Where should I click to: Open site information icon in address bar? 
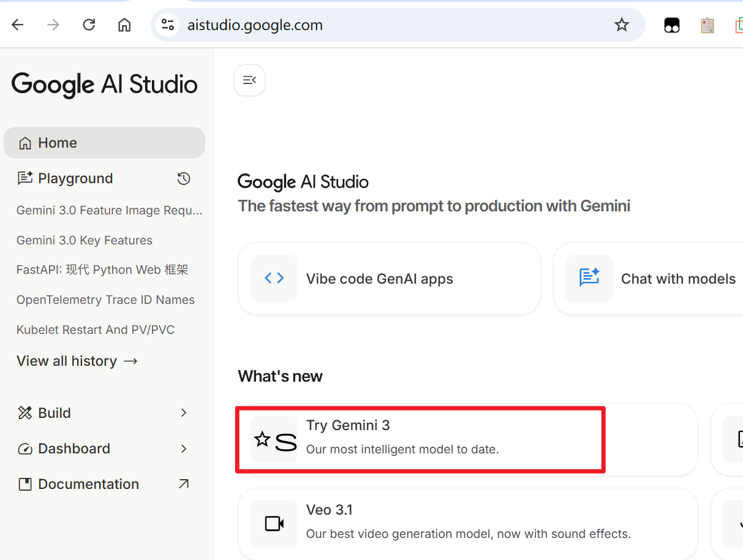[167, 25]
